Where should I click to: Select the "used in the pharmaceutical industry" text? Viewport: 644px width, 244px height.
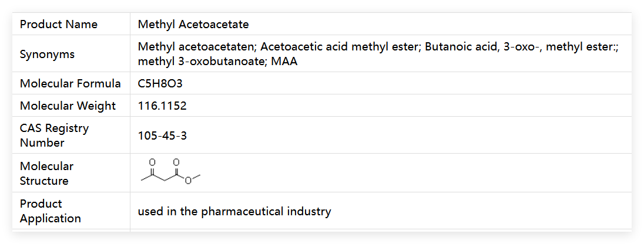234,211
